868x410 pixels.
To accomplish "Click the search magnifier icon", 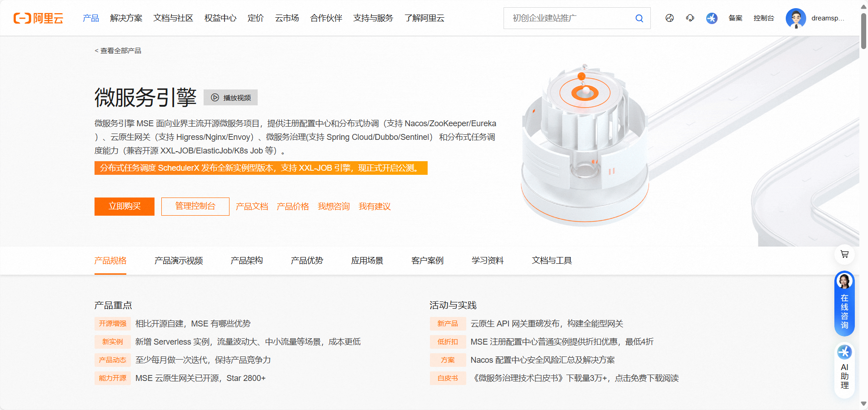I will [x=639, y=18].
